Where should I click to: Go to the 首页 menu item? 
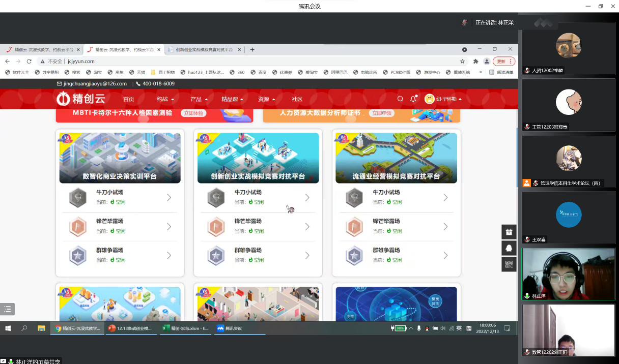pos(128,99)
